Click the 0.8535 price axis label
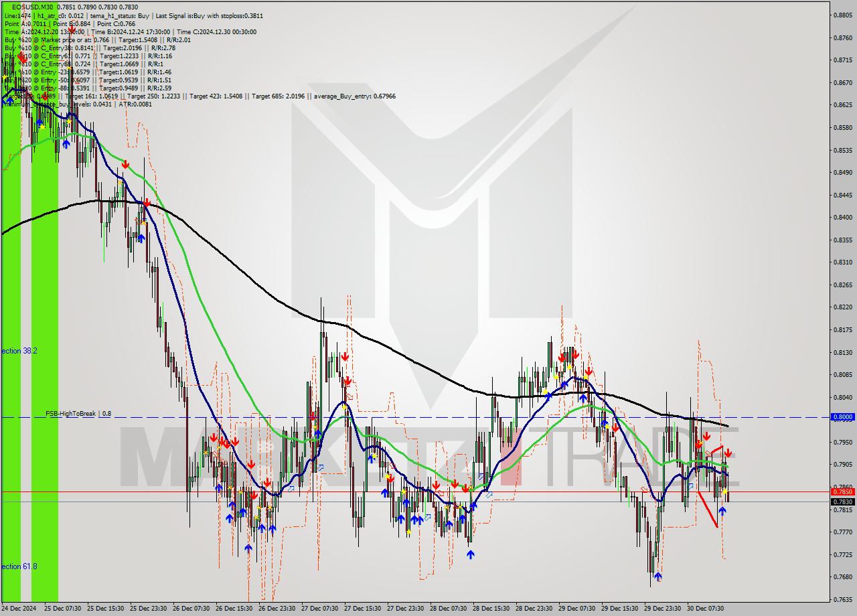 (843, 150)
